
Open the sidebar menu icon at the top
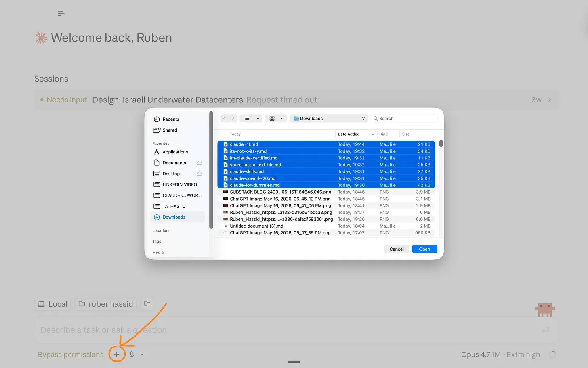pos(61,13)
